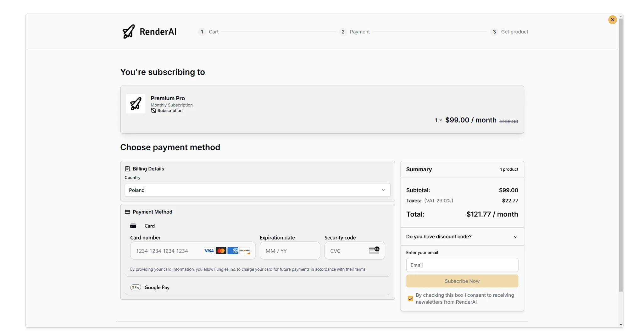Image resolution: width=644 pixels, height=336 pixels.
Task: Click the 'Enter your email' label
Action: point(422,252)
